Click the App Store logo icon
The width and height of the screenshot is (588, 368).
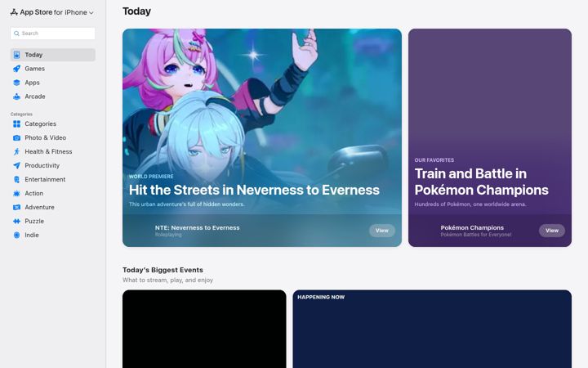pos(14,12)
